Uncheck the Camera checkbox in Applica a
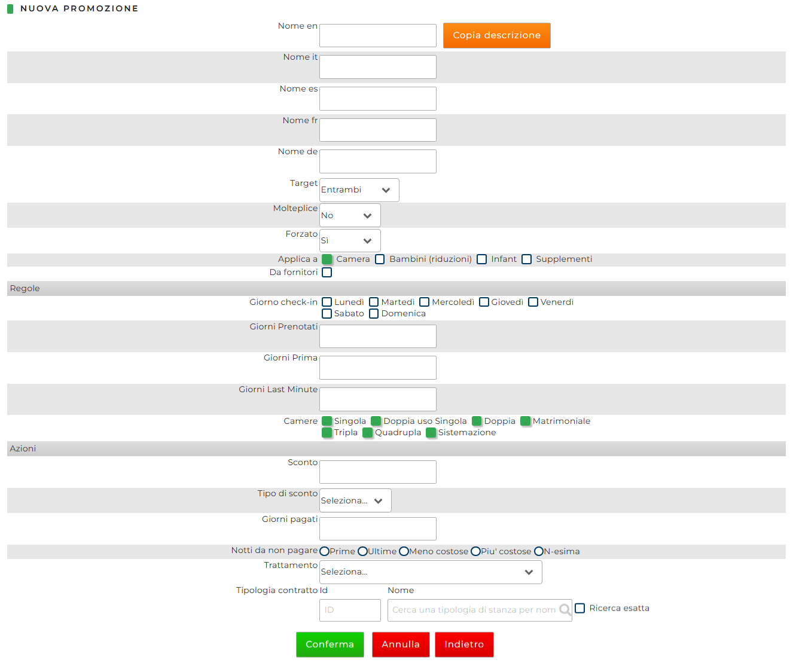Viewport: 790px width, 672px height. 327,259
